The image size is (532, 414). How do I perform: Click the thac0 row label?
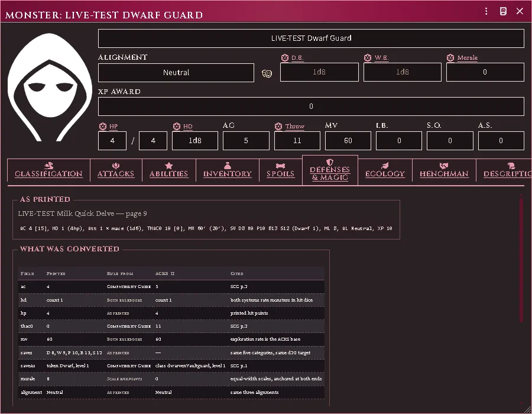tap(27, 326)
